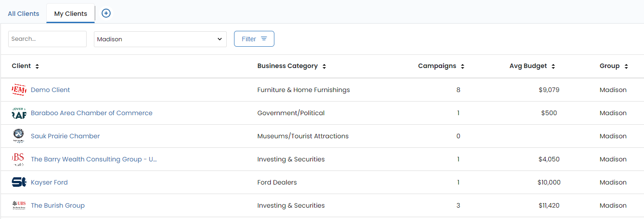Open the Madison group dropdown
The image size is (644, 219).
click(x=160, y=39)
